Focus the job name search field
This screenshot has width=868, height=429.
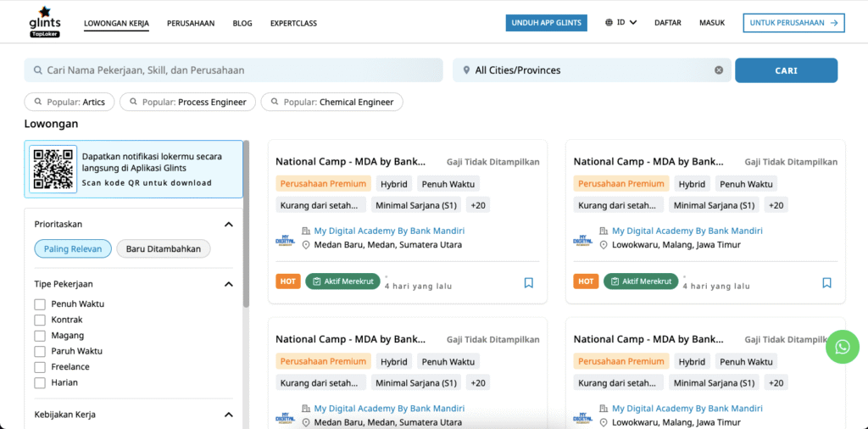[233, 70]
